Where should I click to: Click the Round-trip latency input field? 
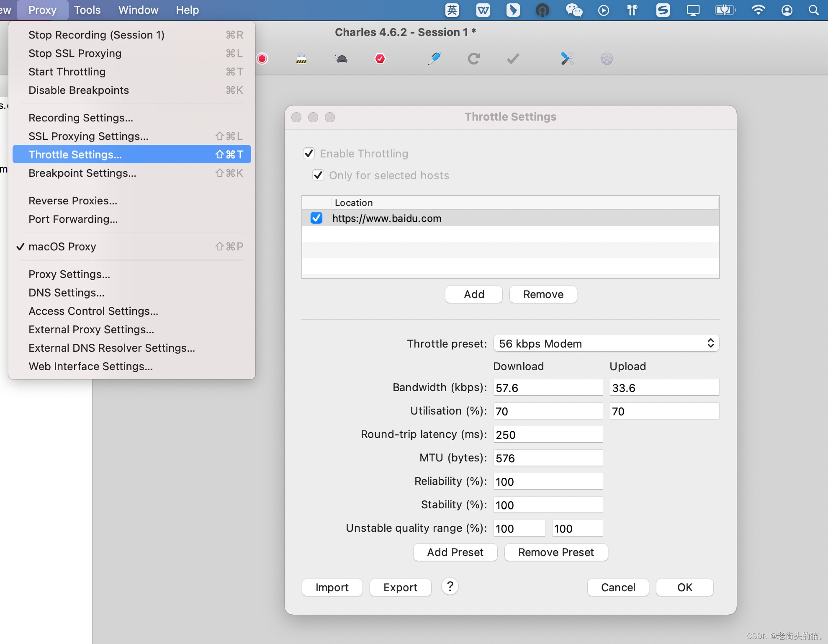point(548,435)
